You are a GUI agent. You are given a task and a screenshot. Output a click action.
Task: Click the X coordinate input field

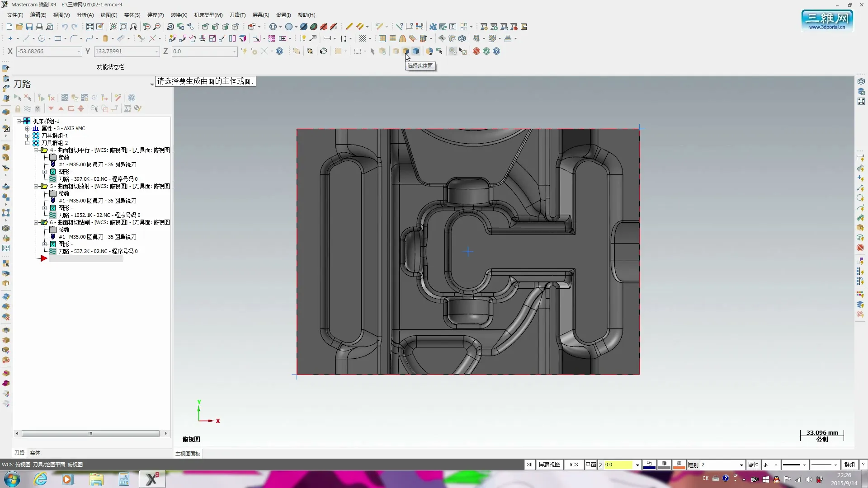[x=47, y=52]
